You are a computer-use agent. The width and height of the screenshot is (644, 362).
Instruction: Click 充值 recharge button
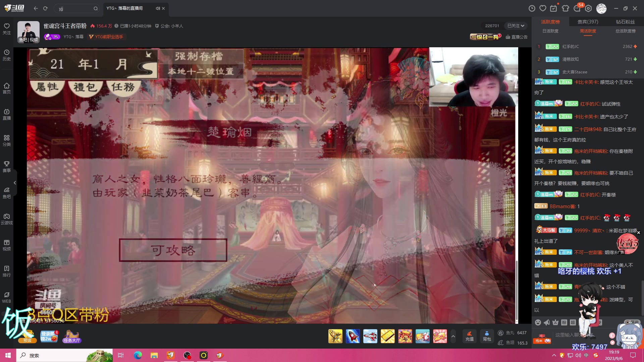pyautogui.click(x=470, y=336)
